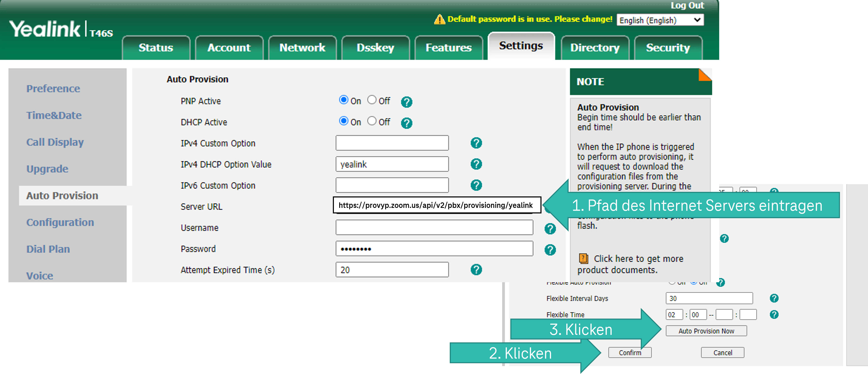
Task: Open help for Attempt Expired Time
Action: click(476, 270)
